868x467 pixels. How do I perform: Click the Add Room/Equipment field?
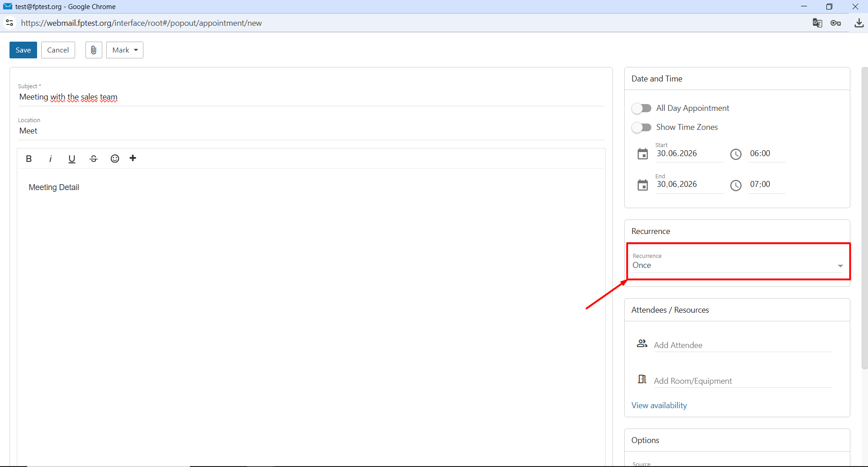[x=743, y=381]
